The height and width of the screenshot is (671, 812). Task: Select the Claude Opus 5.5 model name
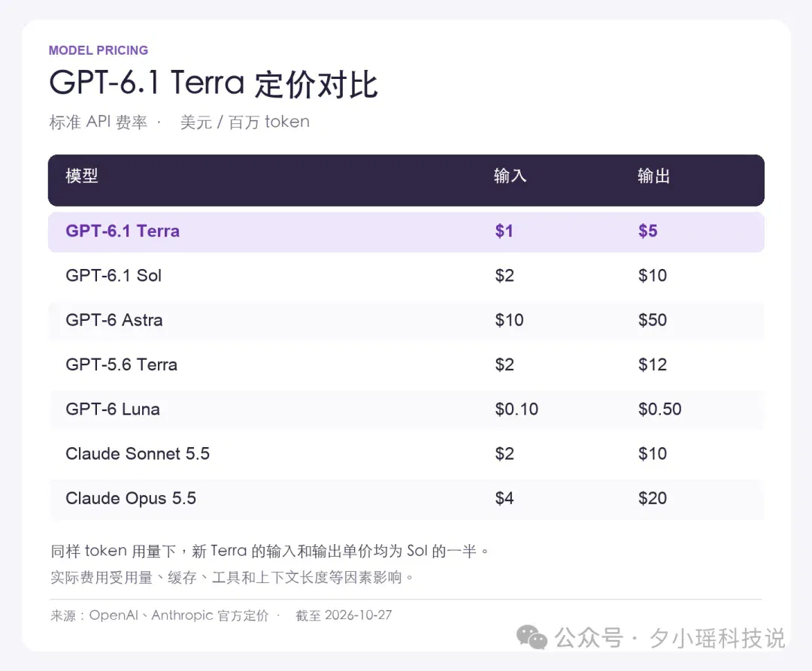(131, 497)
